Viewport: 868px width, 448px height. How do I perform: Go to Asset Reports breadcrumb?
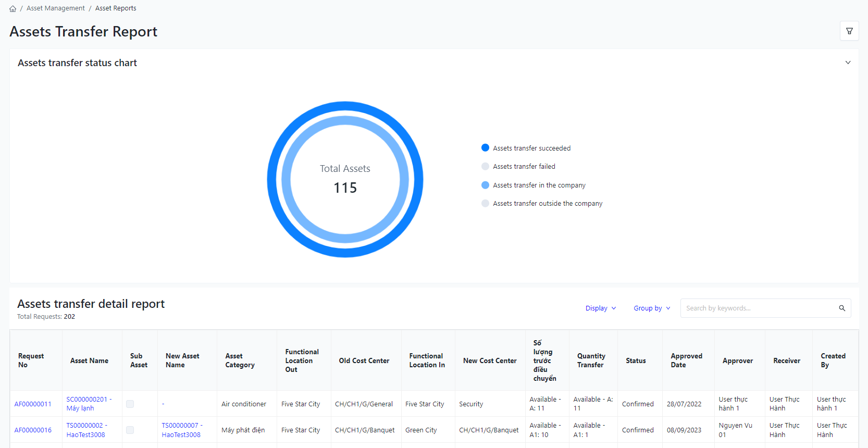116,8
